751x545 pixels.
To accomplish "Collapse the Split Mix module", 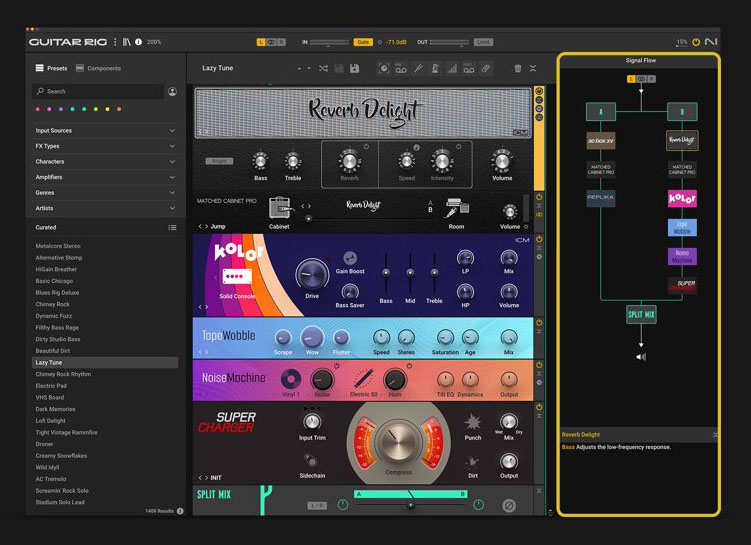I will tap(539, 491).
